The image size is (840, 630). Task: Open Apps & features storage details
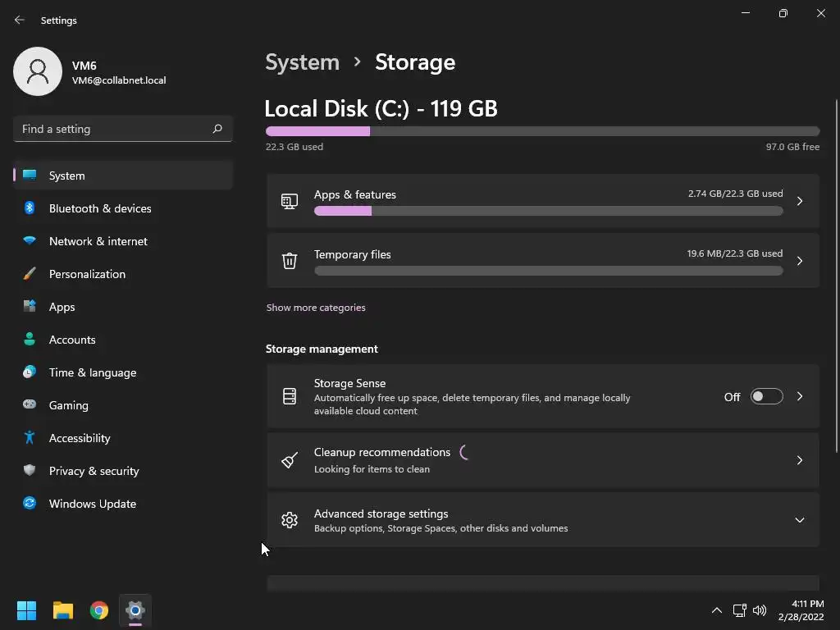coord(541,201)
